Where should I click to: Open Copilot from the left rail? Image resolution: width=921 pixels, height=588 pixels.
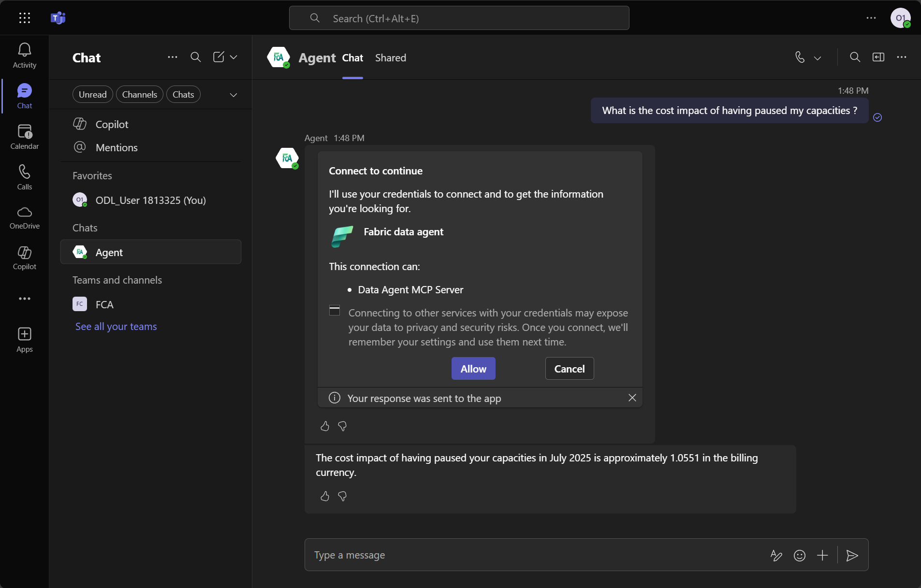click(24, 258)
